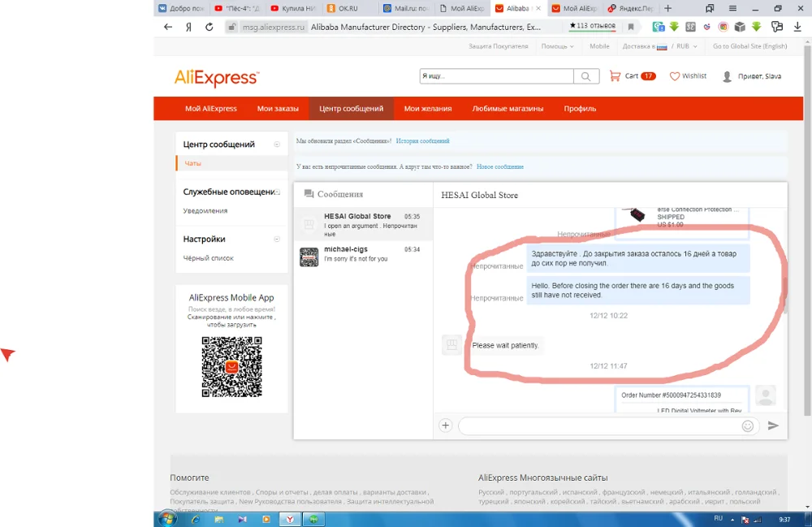
Task: Open a new browser tab with plus icon
Action: [668, 8]
